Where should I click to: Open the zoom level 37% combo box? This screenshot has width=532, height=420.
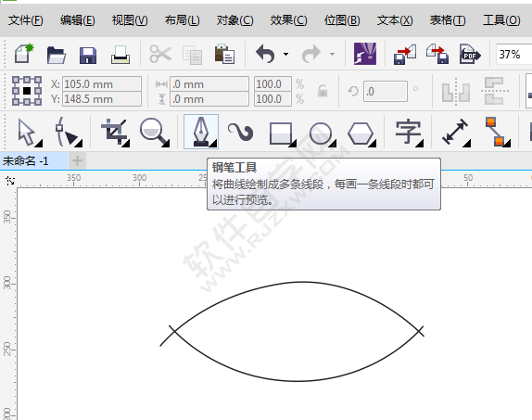513,55
